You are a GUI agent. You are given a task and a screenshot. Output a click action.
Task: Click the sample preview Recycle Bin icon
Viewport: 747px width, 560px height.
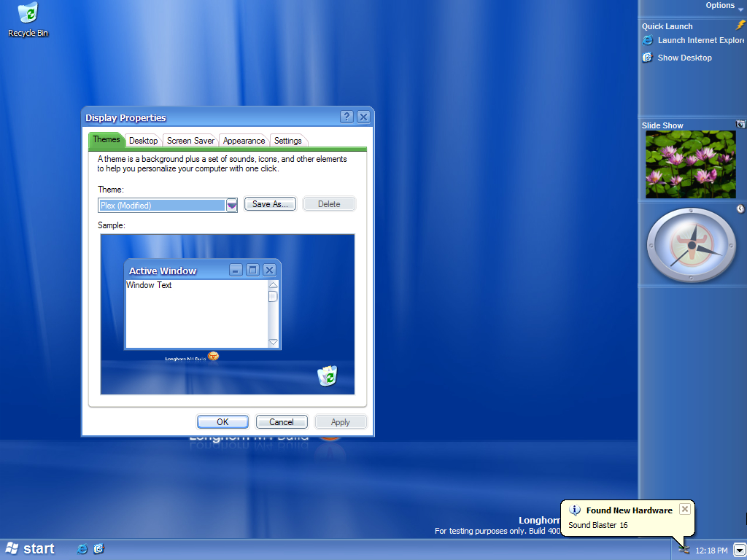[328, 376]
